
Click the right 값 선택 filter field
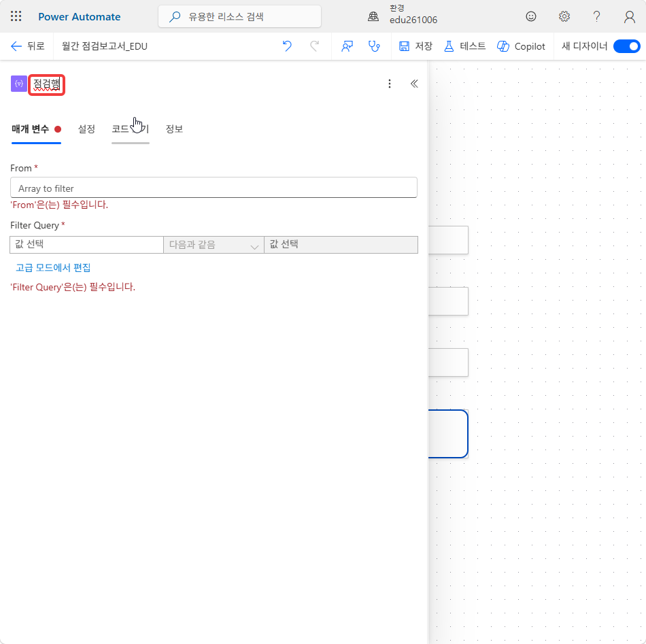pyautogui.click(x=341, y=245)
